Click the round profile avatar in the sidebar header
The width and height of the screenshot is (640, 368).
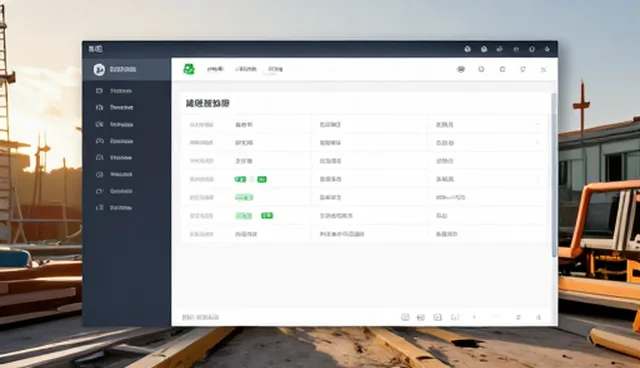pos(99,70)
